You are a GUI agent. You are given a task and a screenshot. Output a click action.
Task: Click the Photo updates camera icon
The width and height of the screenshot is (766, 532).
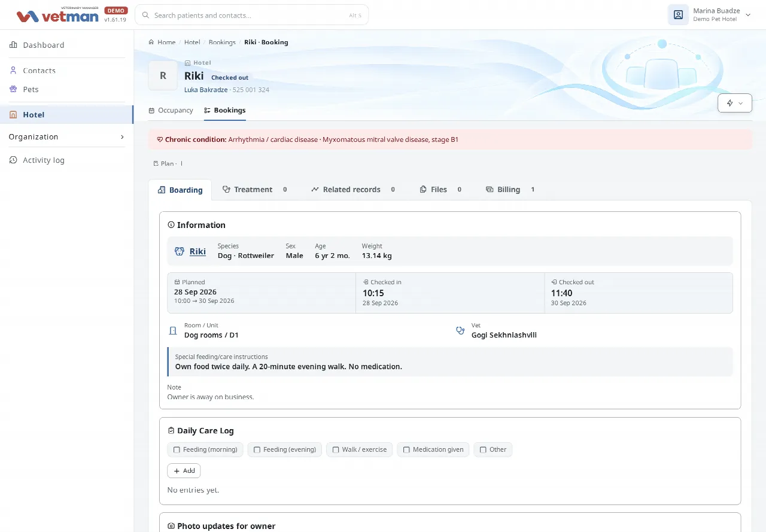[171, 526]
